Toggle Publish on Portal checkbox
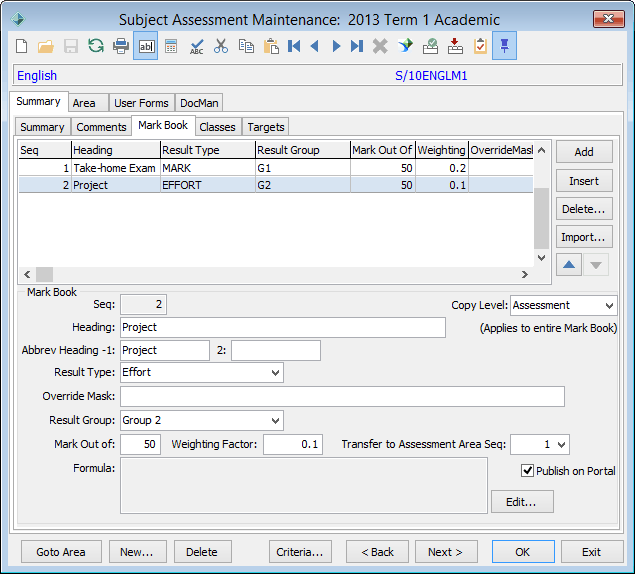 point(527,471)
